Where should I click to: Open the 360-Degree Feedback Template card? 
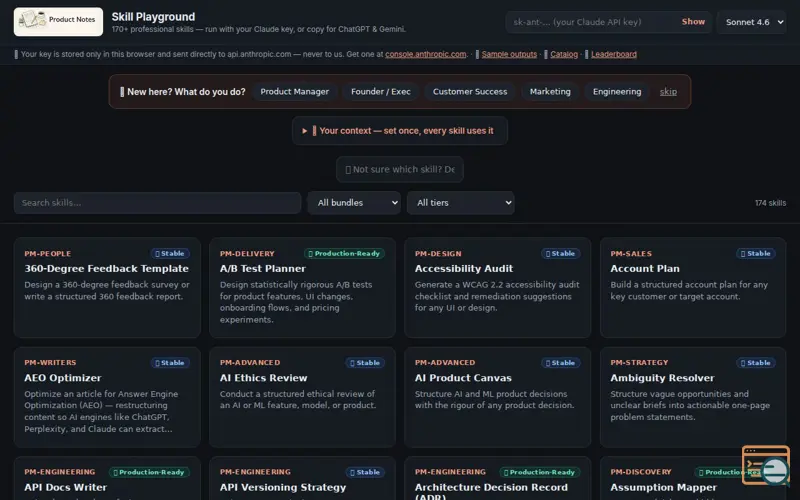pyautogui.click(x=107, y=287)
